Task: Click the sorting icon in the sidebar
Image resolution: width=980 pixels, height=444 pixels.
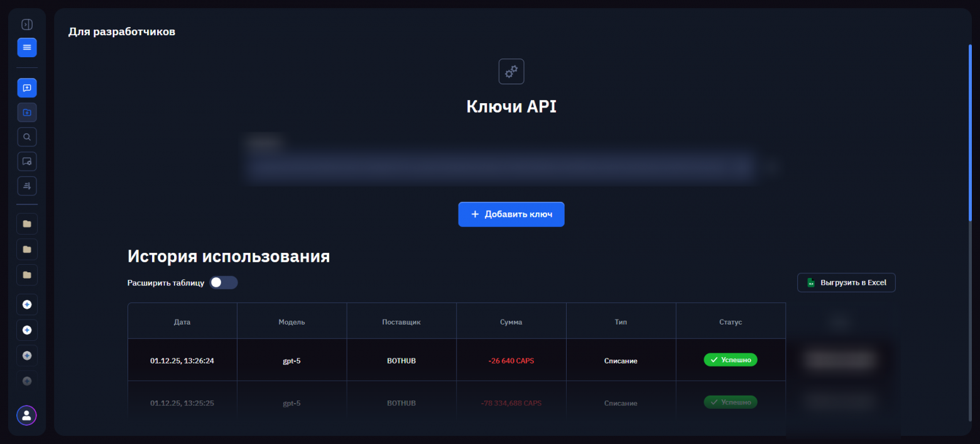Action: (x=26, y=186)
